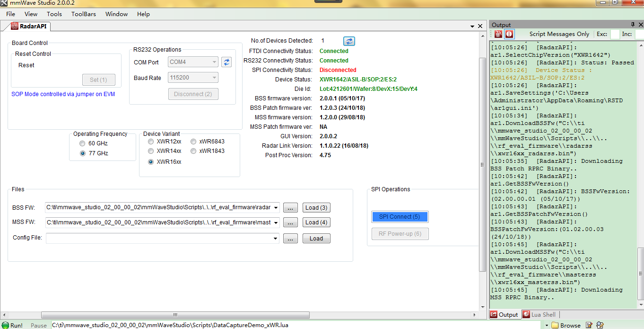Open the Baud Rate dropdown
644x329 pixels.
(214, 78)
